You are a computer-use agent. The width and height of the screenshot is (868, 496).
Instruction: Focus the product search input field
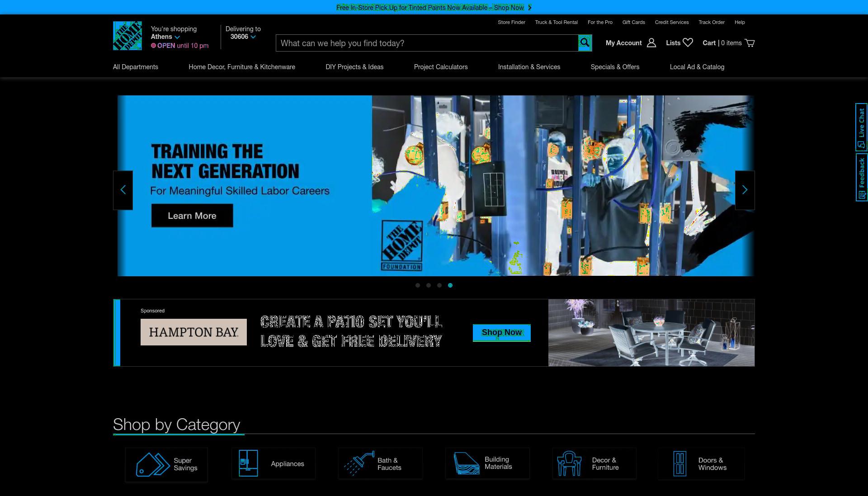click(x=427, y=43)
